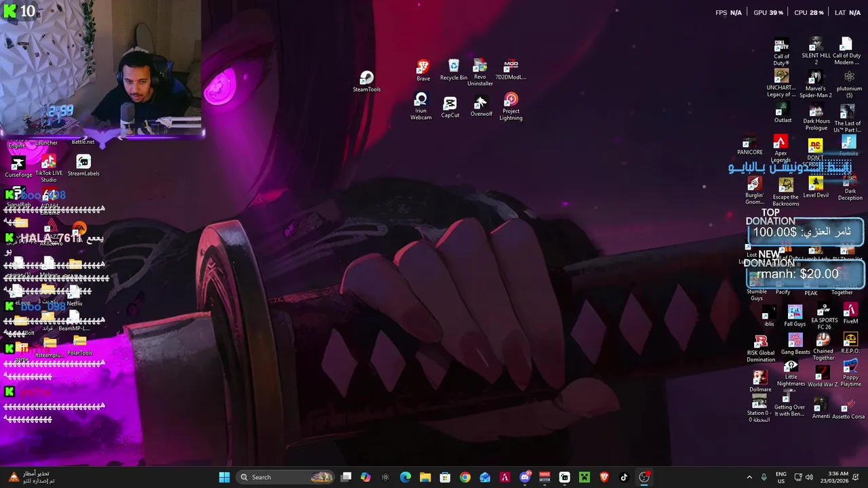This screenshot has height=488, width=868.
Task: Launch Assetto Corsa from the desktop
Action: click(x=848, y=409)
